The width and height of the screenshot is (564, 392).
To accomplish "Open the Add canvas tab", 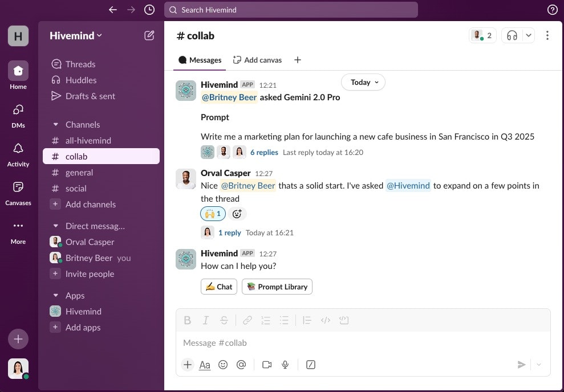I will 257,60.
